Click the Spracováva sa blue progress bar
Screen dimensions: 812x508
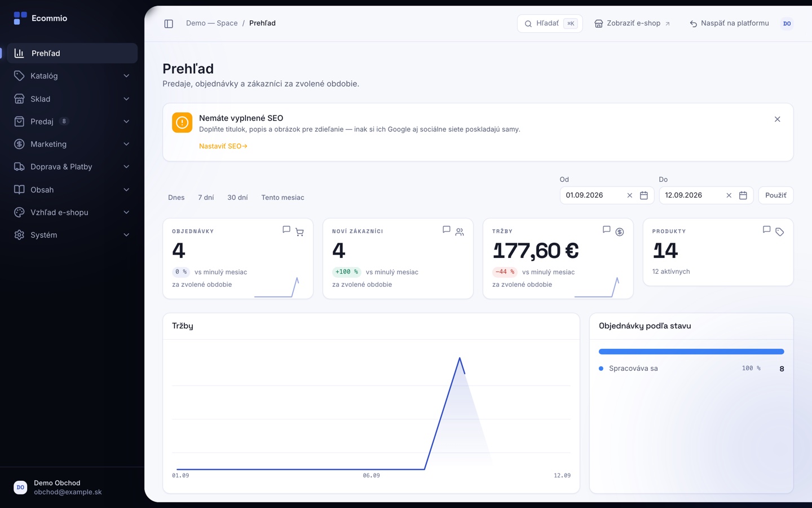tap(691, 352)
